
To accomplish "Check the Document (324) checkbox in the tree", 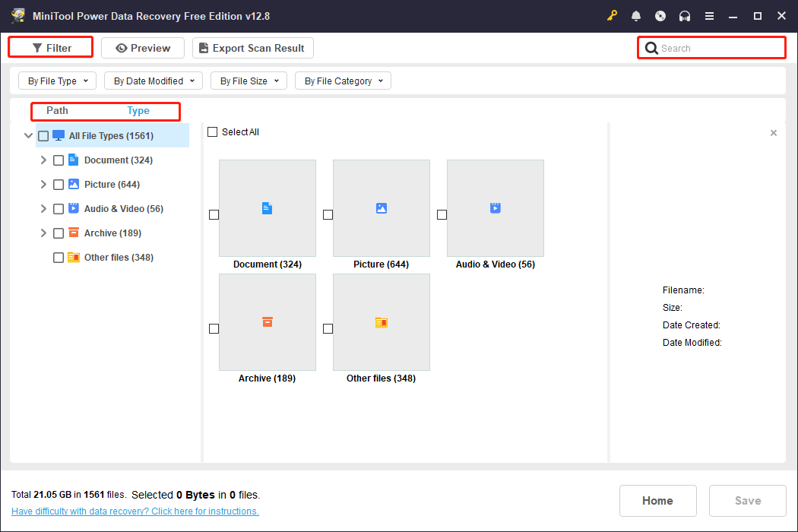I will (59, 160).
